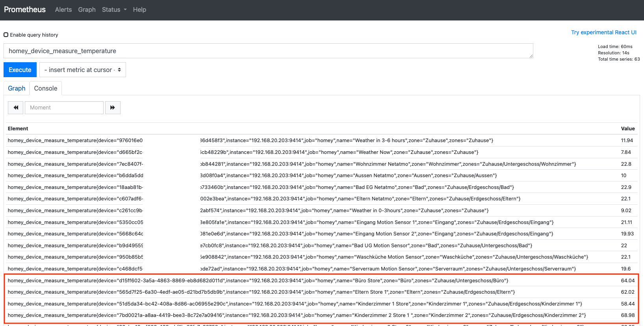644x326 pixels.
Task: Click the rewind moment back arrow icon
Action: [x=16, y=107]
